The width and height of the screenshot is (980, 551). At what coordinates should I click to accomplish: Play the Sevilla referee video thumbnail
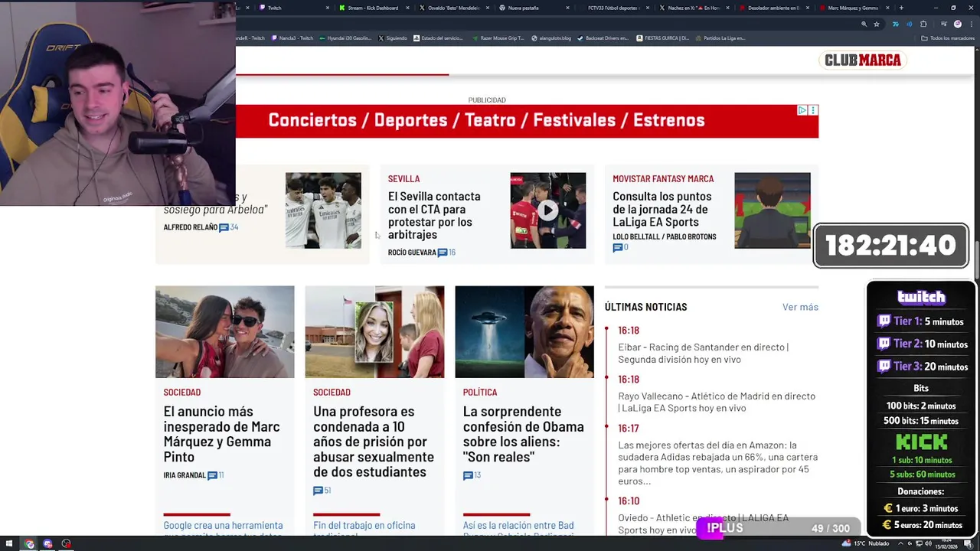coord(548,210)
